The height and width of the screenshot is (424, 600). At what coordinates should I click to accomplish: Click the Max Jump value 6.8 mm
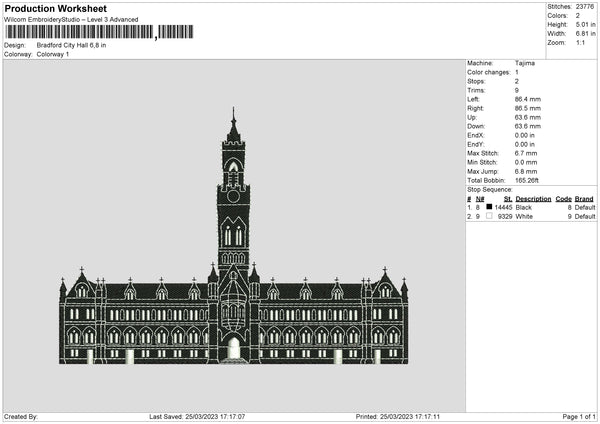526,171
